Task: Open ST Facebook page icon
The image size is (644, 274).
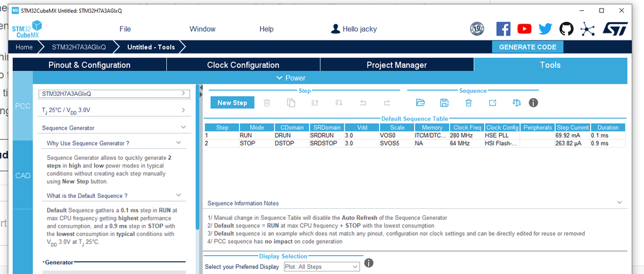Action: [503, 29]
